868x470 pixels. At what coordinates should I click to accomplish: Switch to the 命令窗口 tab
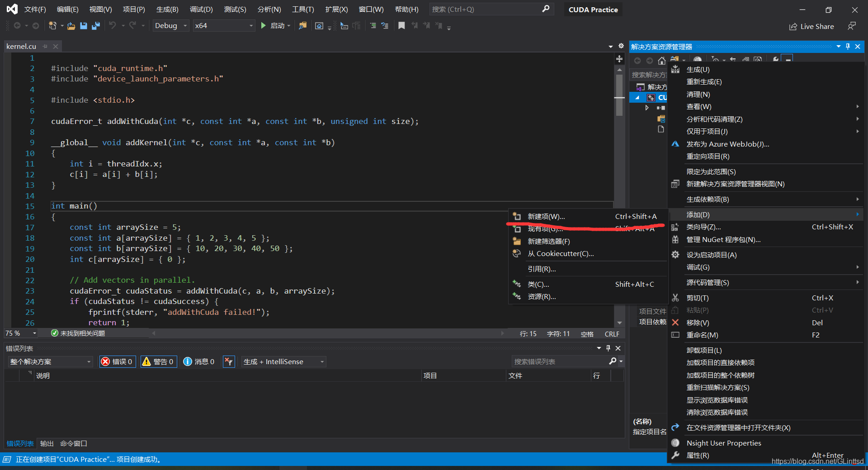[x=73, y=443]
